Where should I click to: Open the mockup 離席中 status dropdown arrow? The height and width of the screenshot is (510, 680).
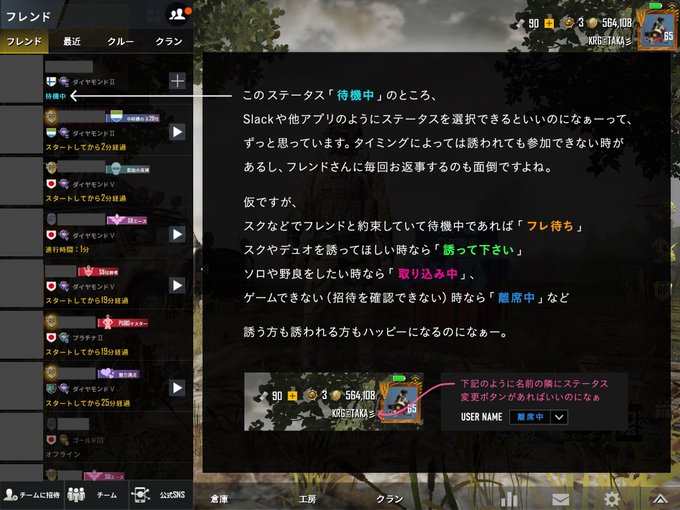[x=559, y=417]
